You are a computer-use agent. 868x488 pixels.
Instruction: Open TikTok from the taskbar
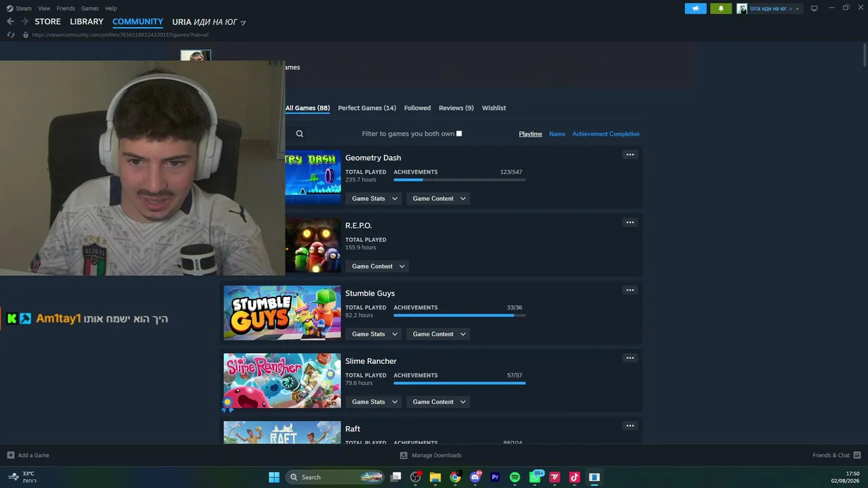(x=574, y=477)
